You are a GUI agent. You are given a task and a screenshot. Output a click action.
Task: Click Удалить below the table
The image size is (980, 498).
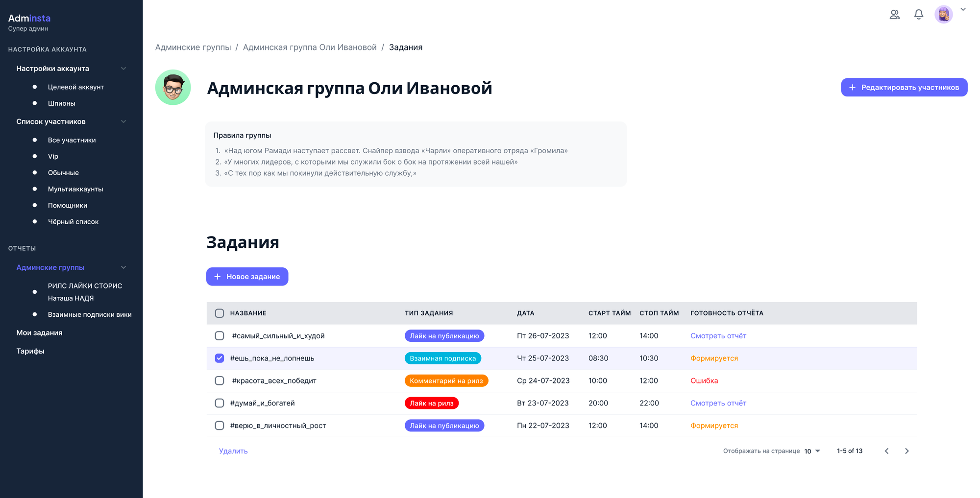point(233,451)
